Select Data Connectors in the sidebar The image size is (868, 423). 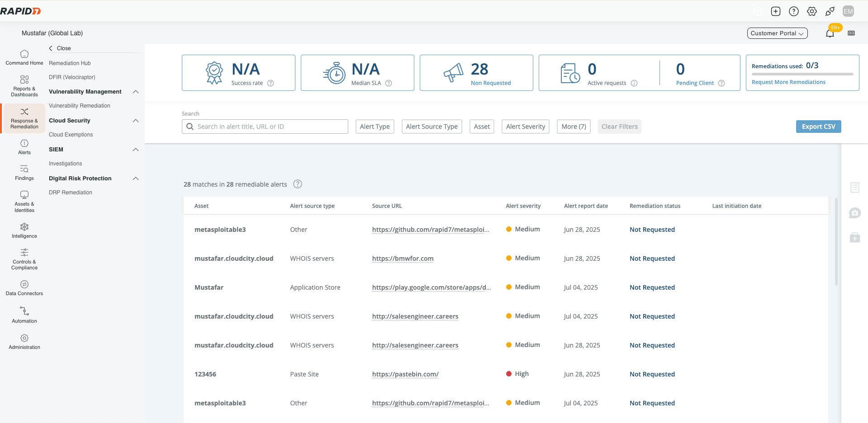[24, 287]
